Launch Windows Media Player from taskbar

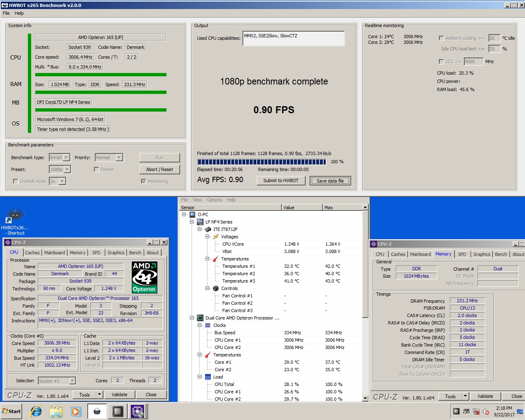[76, 411]
